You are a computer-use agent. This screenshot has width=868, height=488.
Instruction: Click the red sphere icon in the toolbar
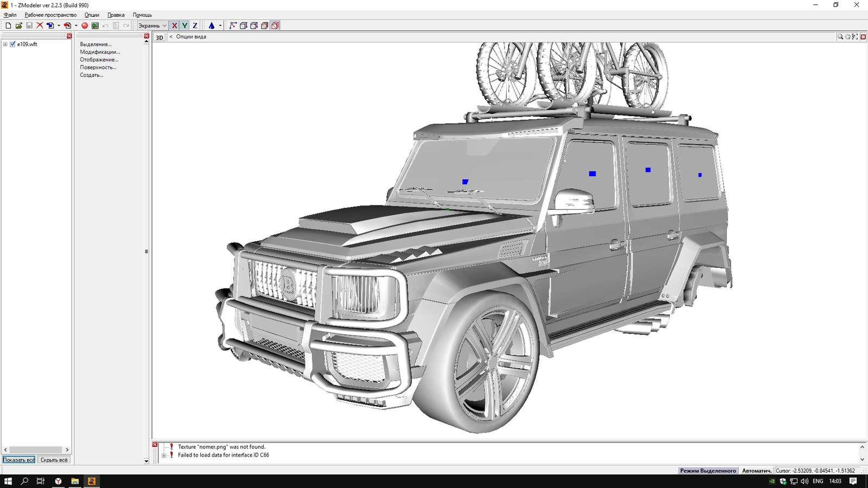click(85, 25)
